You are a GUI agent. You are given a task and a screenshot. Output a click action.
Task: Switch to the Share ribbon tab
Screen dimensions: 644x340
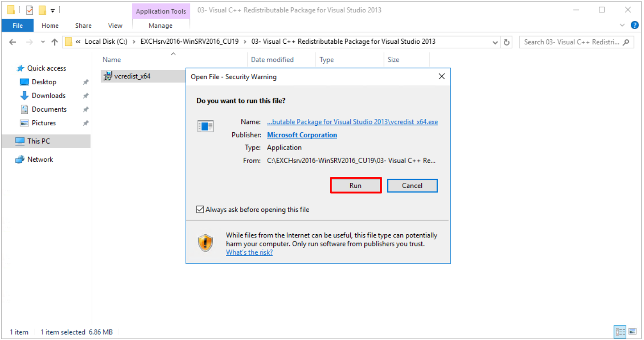coord(83,26)
